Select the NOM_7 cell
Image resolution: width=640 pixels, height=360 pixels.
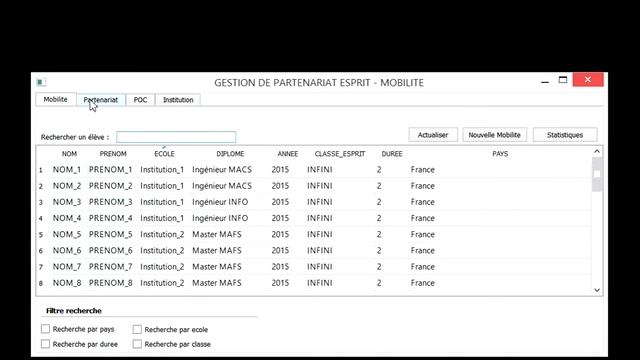coord(67,267)
